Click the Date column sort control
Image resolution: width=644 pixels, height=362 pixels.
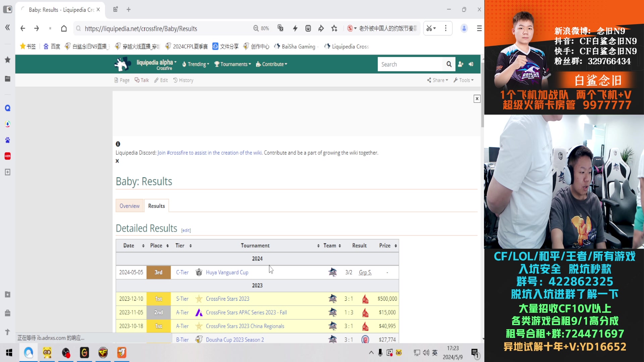143,246
